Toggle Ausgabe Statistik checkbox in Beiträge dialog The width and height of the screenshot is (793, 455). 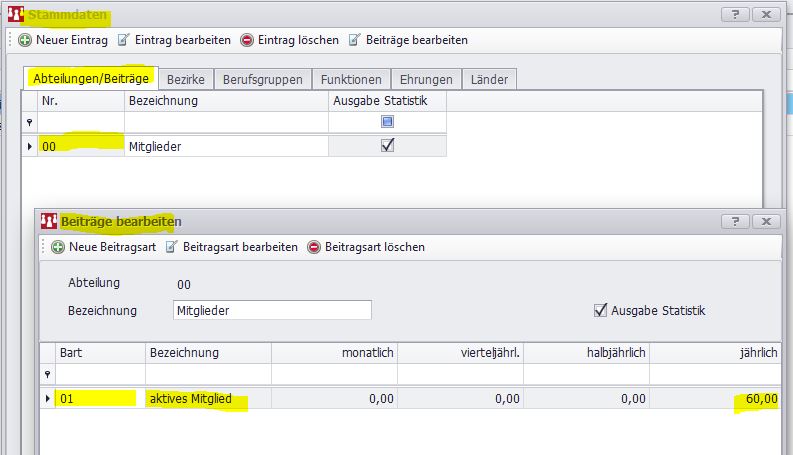click(600, 310)
